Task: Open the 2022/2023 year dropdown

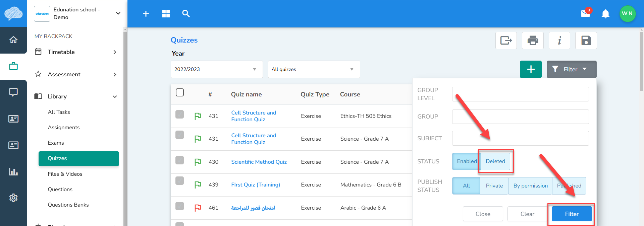Action: (217, 69)
